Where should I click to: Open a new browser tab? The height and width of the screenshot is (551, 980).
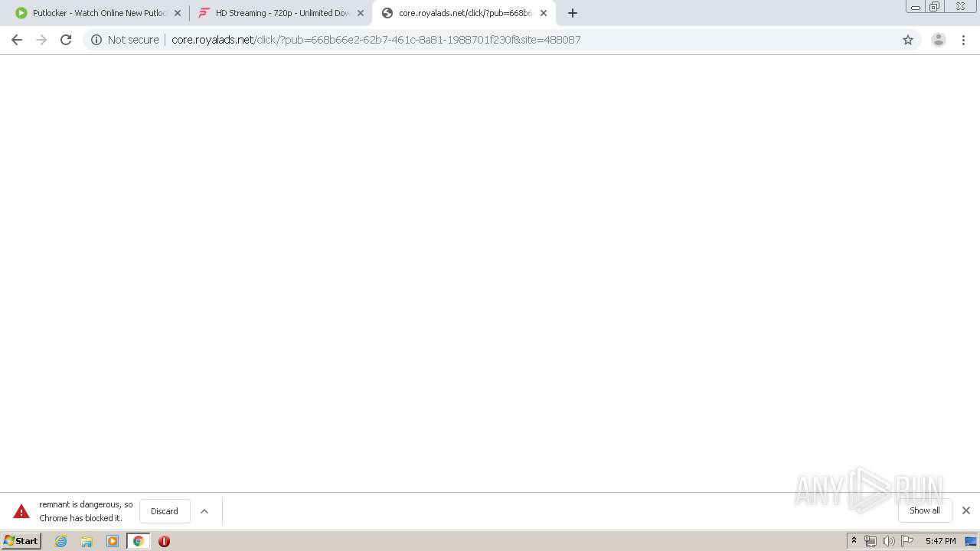573,13
